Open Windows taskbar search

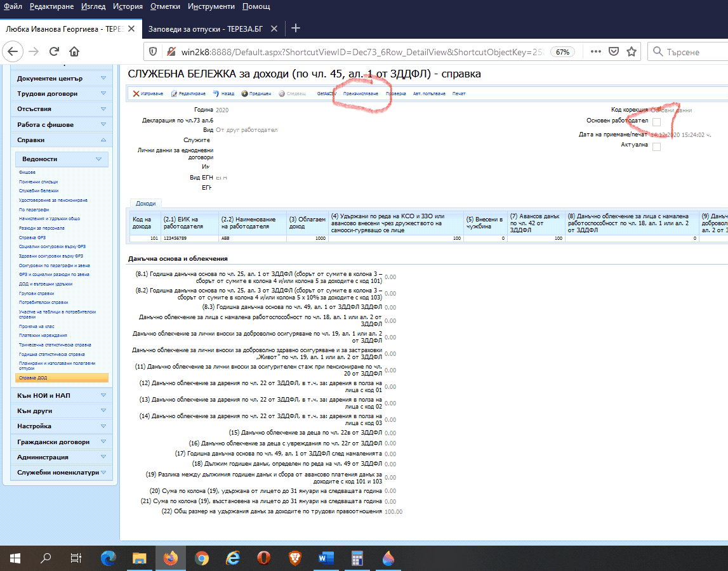click(46, 558)
